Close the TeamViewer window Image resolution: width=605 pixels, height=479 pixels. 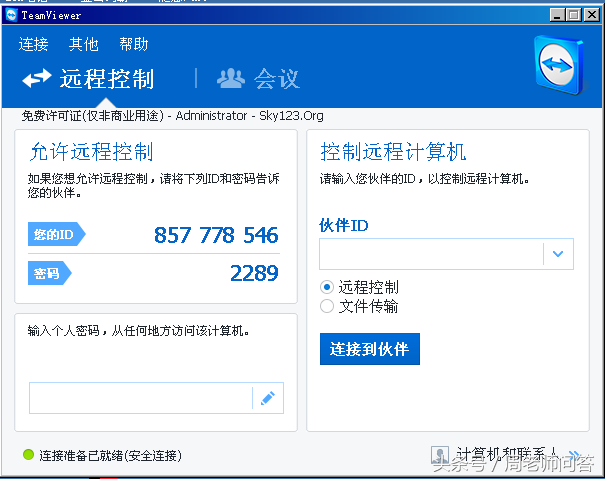591,15
